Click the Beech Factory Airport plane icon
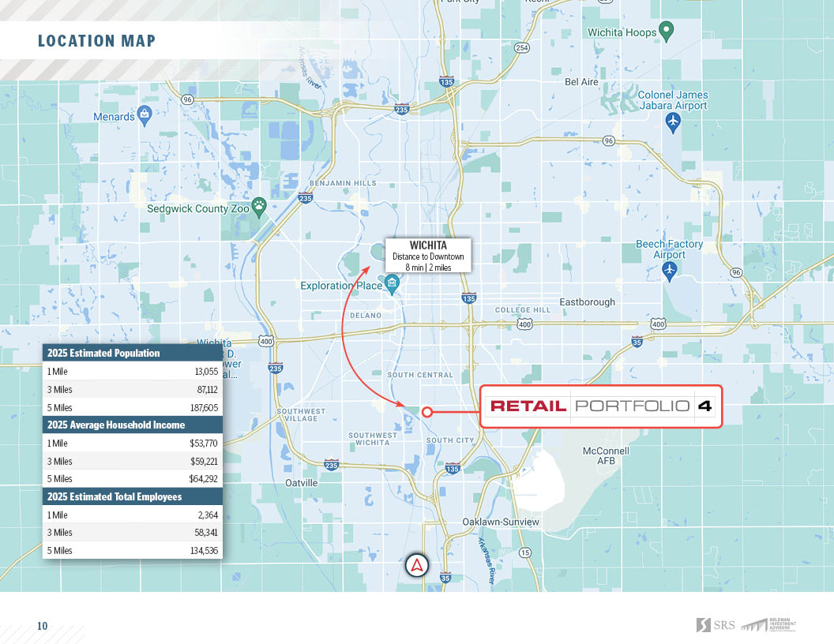 click(x=670, y=271)
